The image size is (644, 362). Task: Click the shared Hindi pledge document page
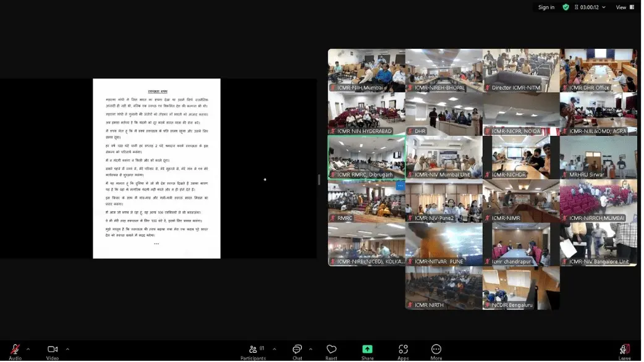click(156, 168)
